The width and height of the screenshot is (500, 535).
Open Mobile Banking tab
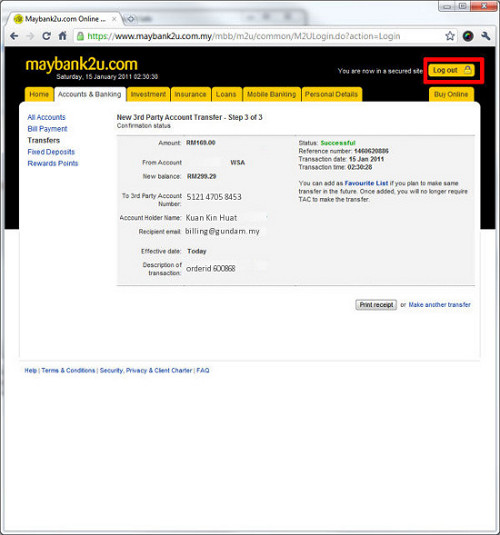click(272, 94)
